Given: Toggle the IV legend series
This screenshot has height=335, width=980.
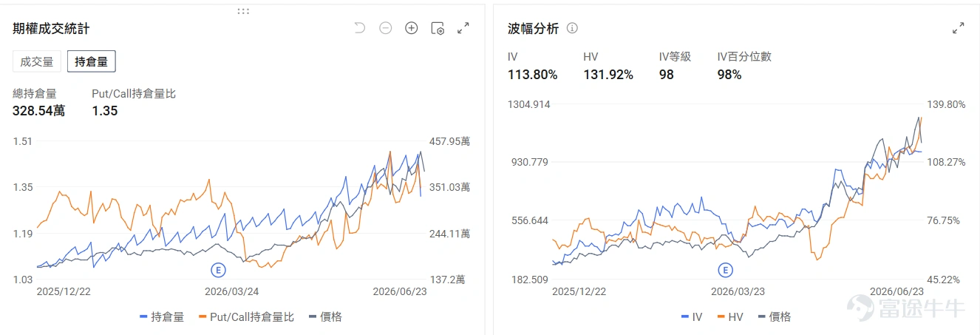Looking at the screenshot, I should coord(692,317).
